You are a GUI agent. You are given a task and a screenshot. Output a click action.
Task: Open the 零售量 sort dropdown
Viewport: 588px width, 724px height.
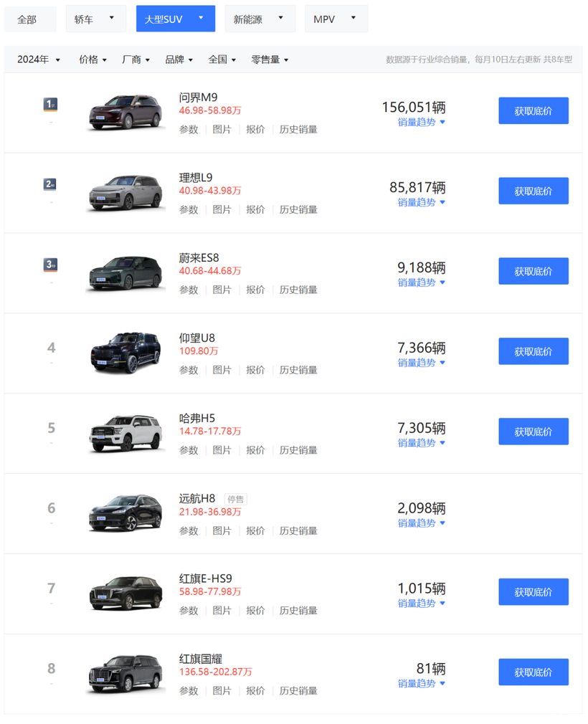click(270, 59)
